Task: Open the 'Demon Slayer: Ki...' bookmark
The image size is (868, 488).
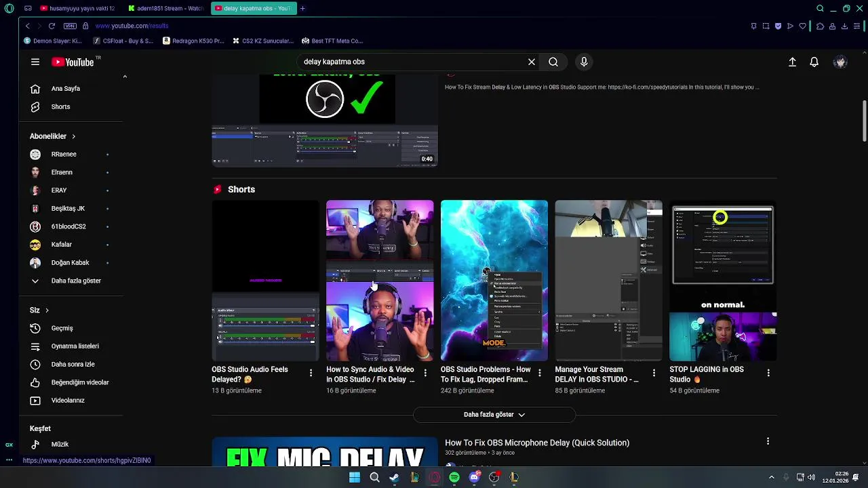Action: coord(53,41)
